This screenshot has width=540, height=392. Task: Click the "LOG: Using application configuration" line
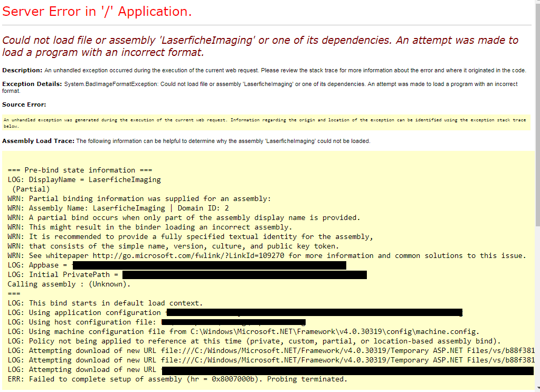coord(235,312)
